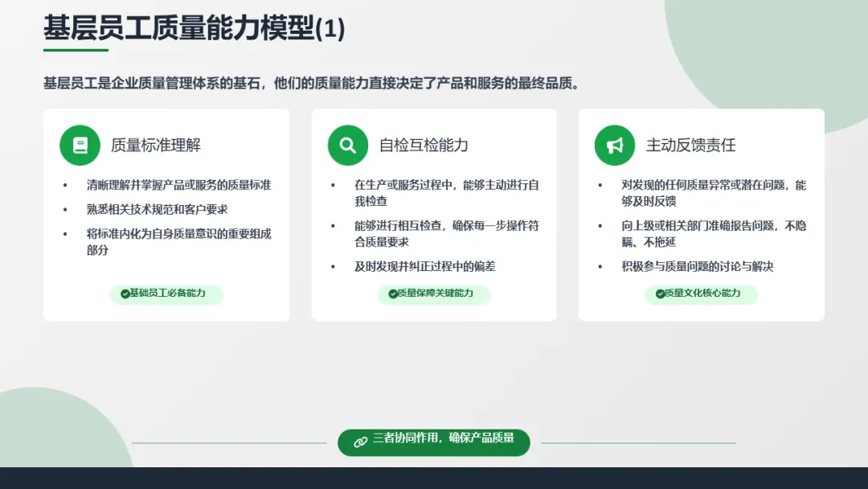868x489 pixels.
Task: Click the card heading 自检互检能力
Action: [424, 145]
